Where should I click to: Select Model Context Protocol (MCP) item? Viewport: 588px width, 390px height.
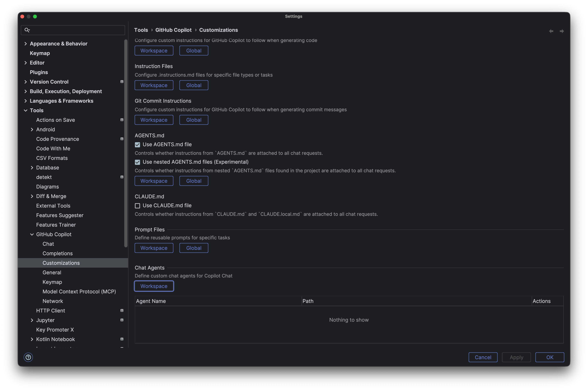79,291
